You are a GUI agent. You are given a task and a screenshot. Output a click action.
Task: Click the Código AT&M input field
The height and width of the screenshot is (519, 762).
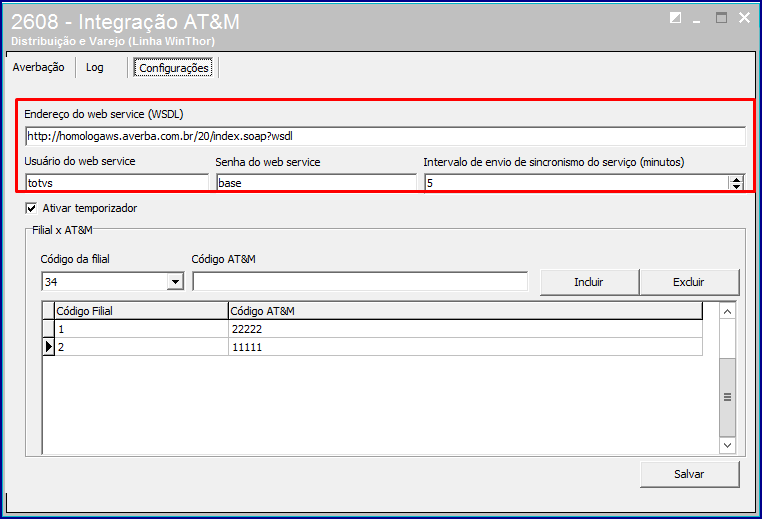point(360,281)
